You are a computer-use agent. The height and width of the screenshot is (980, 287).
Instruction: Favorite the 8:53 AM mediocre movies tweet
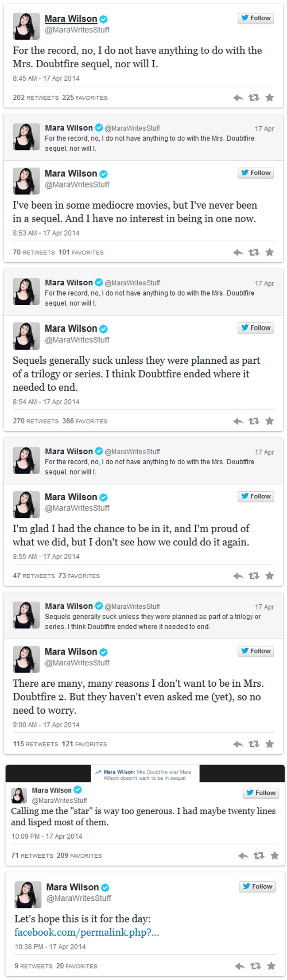tap(269, 253)
